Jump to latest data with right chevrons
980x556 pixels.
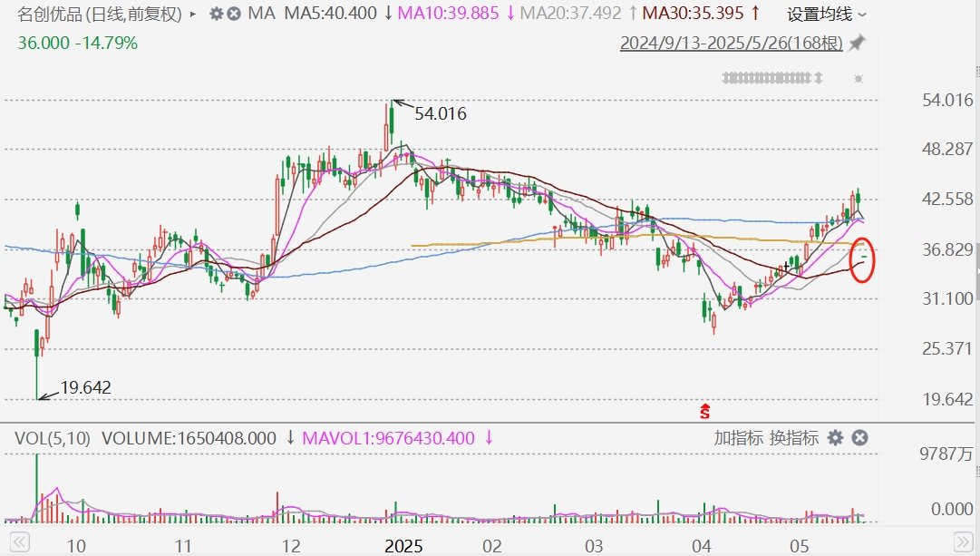click(963, 541)
